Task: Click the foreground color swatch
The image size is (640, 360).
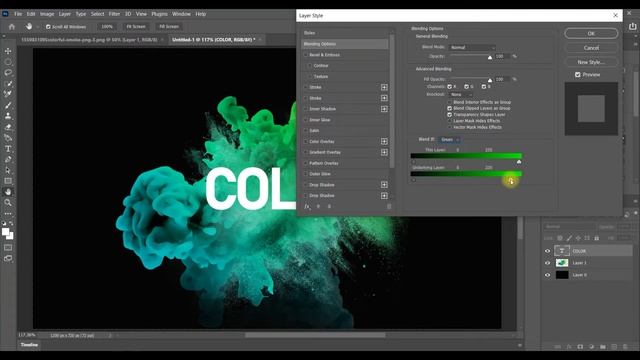Action: point(5,232)
